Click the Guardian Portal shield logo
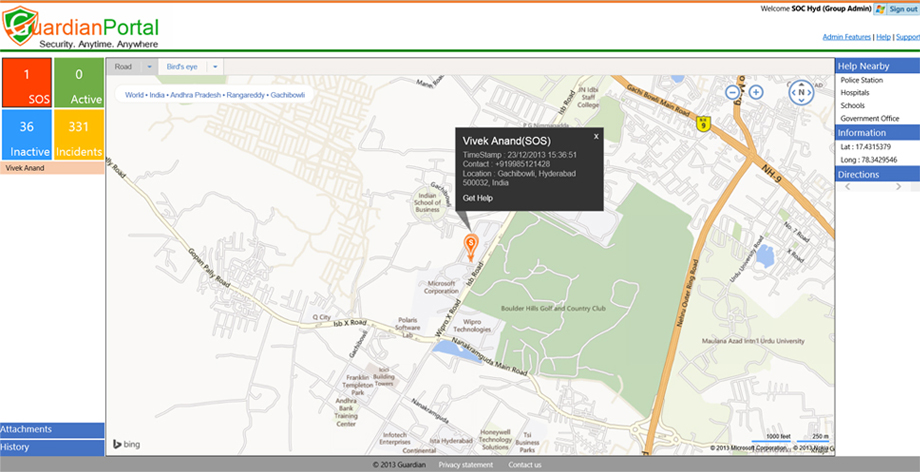Screen dimensions: 920x472 (20, 26)
